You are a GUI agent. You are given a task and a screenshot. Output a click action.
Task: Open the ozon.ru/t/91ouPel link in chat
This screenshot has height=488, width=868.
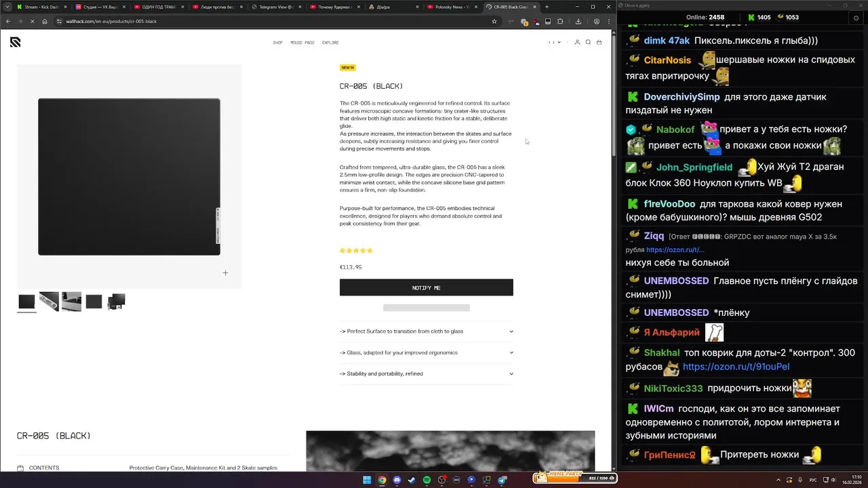click(736, 367)
